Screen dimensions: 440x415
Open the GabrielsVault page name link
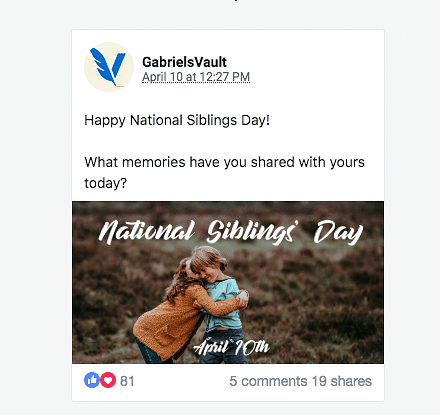click(184, 62)
